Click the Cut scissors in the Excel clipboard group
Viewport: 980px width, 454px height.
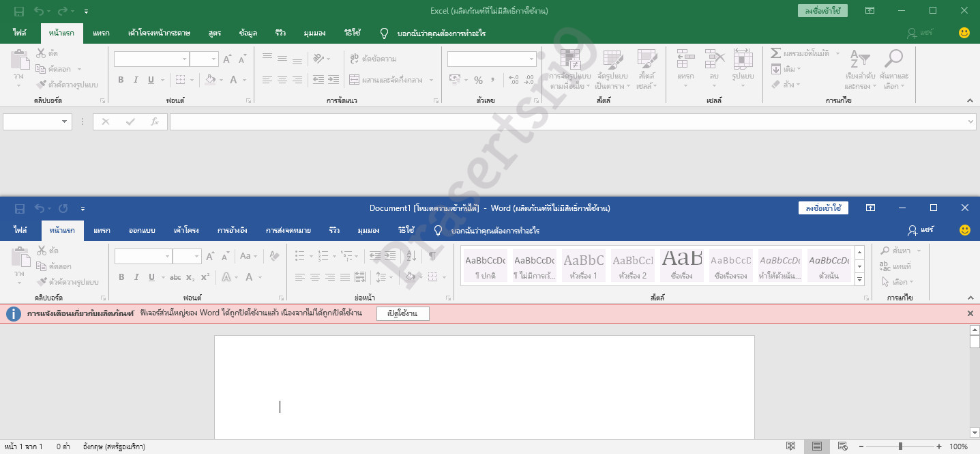41,53
